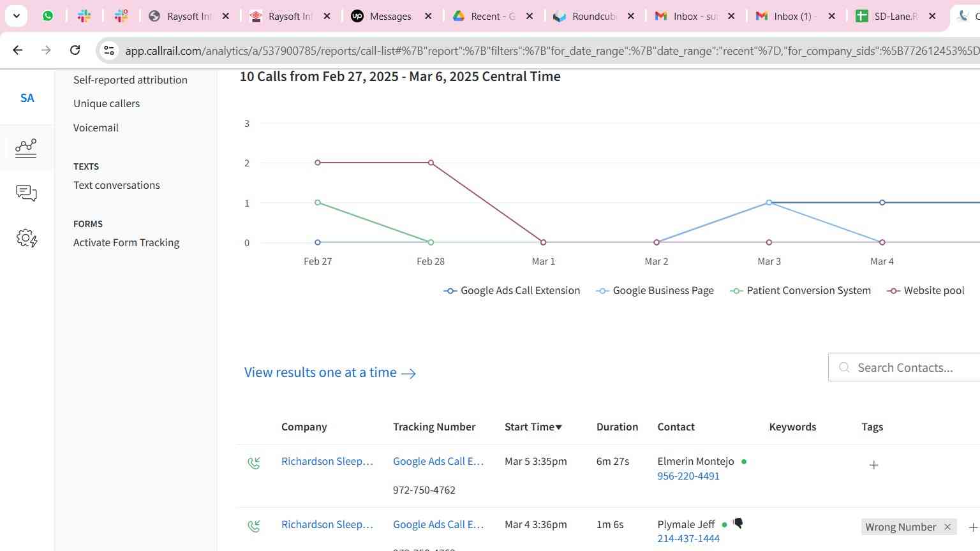
Task: Remove the Wrong Number tag
Action: click(947, 527)
